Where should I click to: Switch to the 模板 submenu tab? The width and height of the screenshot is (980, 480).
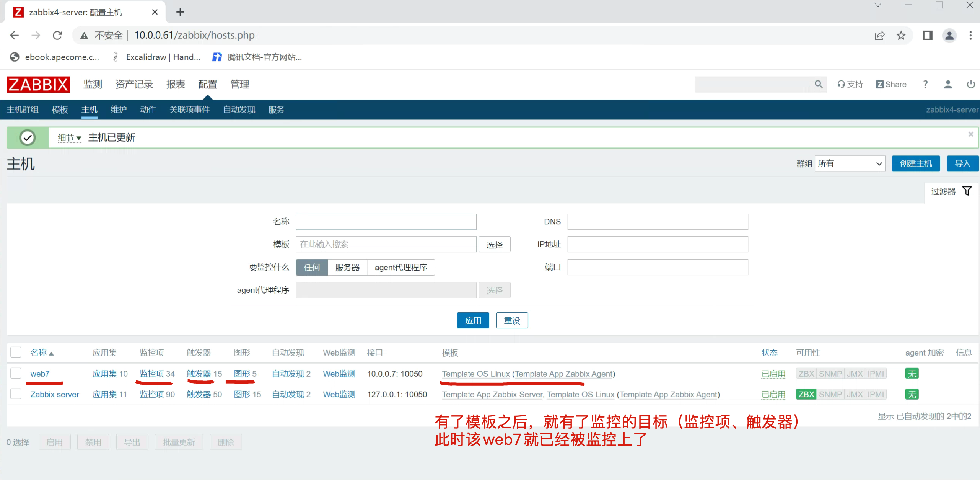(60, 110)
